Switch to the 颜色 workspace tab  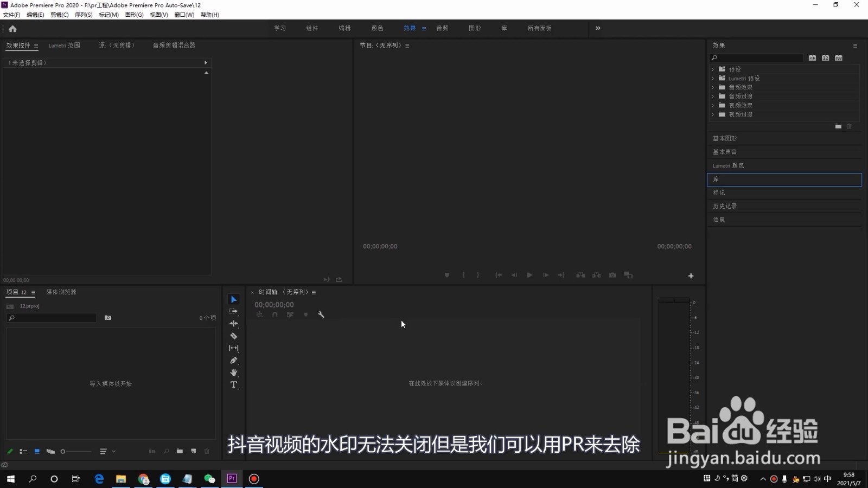(377, 28)
